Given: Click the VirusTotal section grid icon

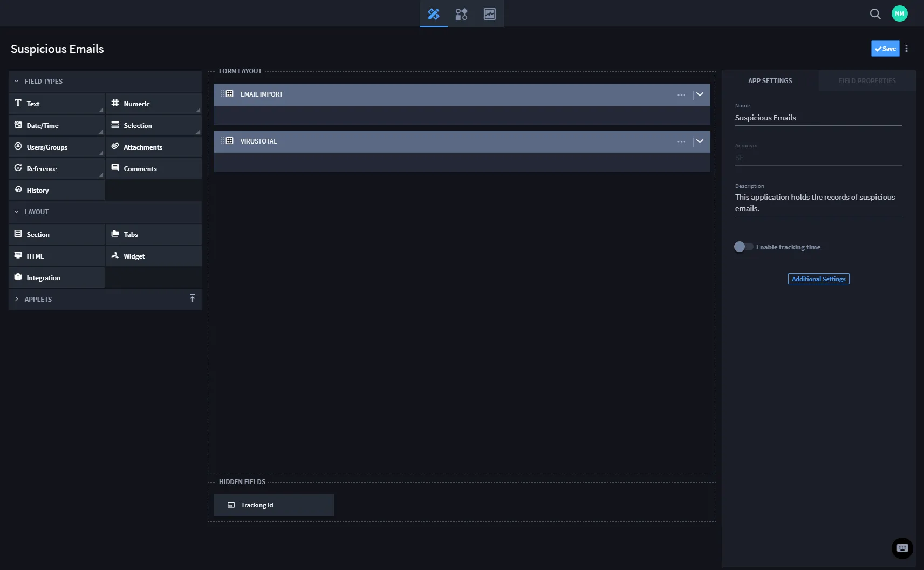Looking at the screenshot, I should pos(229,141).
